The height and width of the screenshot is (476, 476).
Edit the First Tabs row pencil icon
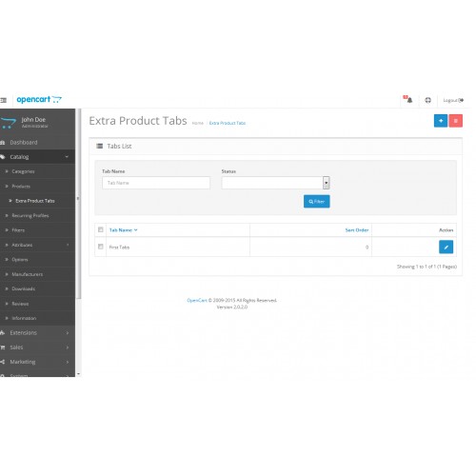(446, 247)
